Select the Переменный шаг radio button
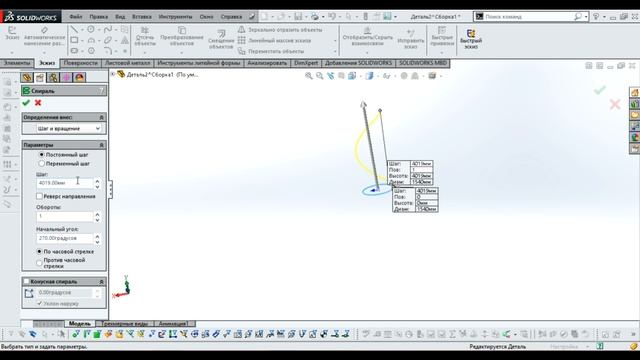This screenshot has width=640, height=360. (41, 163)
